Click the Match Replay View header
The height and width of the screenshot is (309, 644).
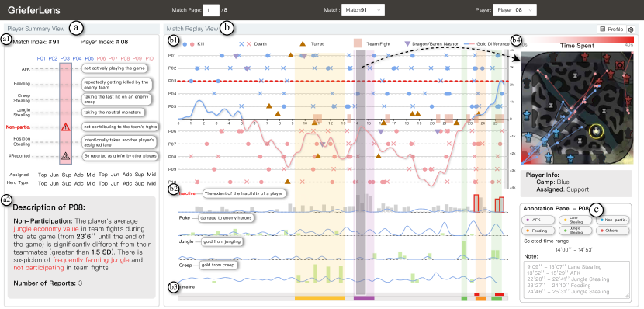[192, 29]
